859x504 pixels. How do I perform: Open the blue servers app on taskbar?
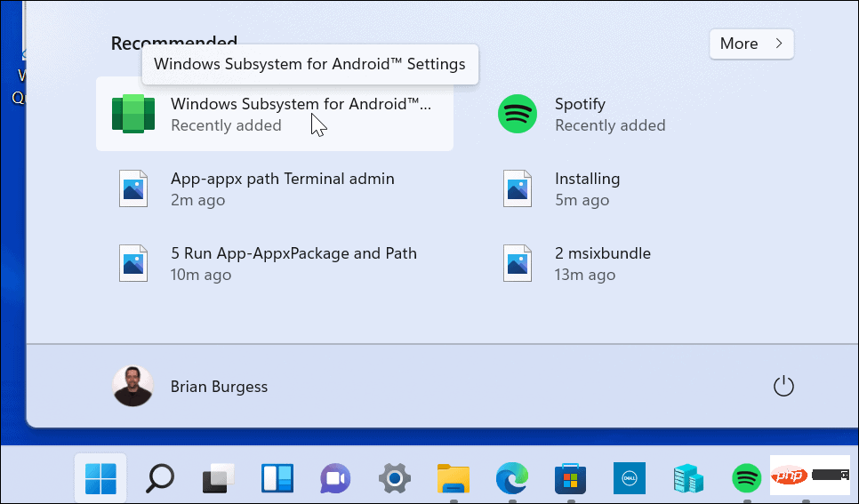(x=688, y=478)
